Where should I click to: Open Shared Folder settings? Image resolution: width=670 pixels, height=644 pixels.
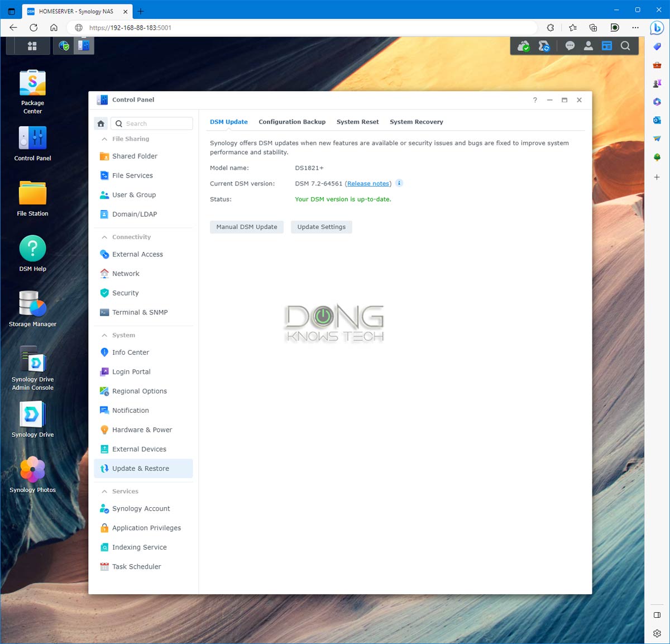tap(143, 156)
